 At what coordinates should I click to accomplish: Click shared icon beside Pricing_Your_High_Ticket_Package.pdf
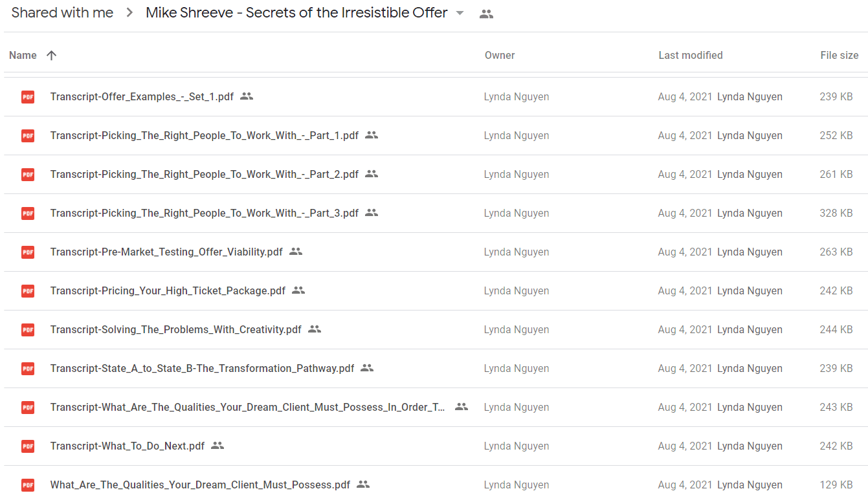coord(298,290)
